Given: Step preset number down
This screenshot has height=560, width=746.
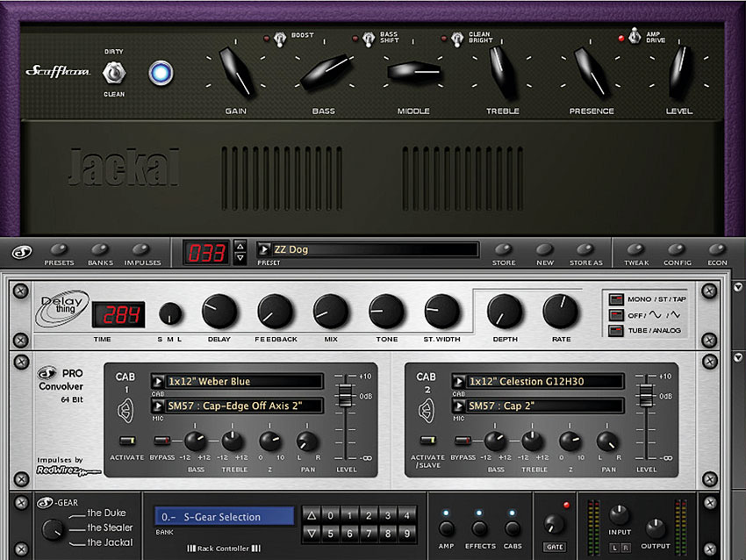Looking at the screenshot, I should click(x=240, y=258).
